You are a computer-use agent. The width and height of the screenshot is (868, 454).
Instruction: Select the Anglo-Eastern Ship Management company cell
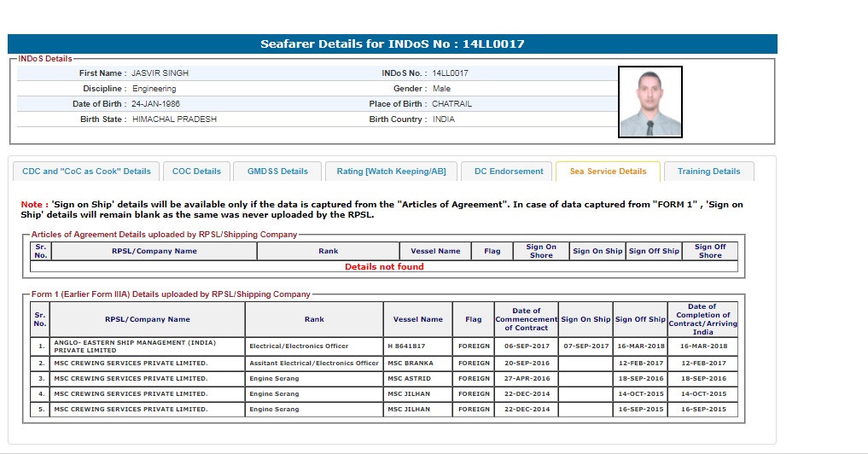(x=135, y=346)
